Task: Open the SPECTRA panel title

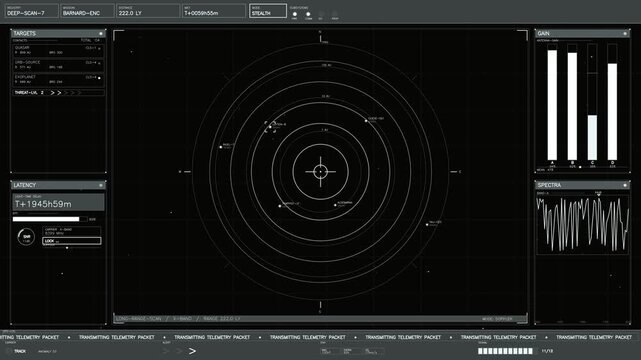Action: (x=549, y=186)
